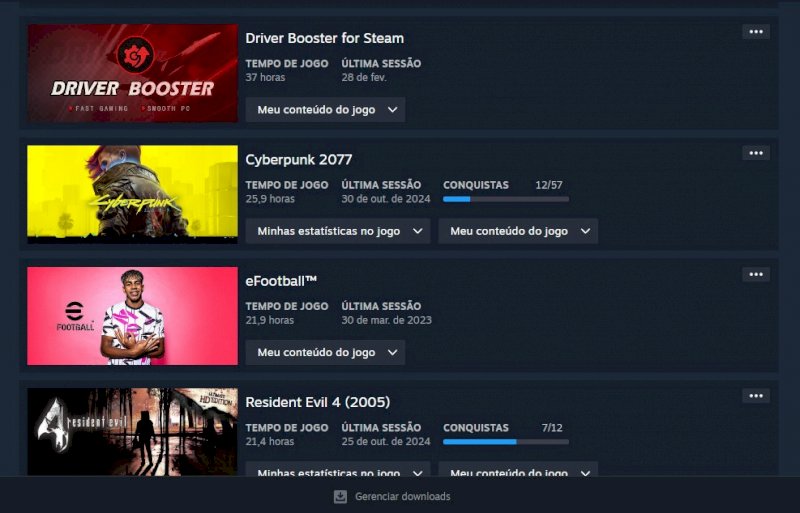Open the Cyberpunk 2077 game title link

298,160
